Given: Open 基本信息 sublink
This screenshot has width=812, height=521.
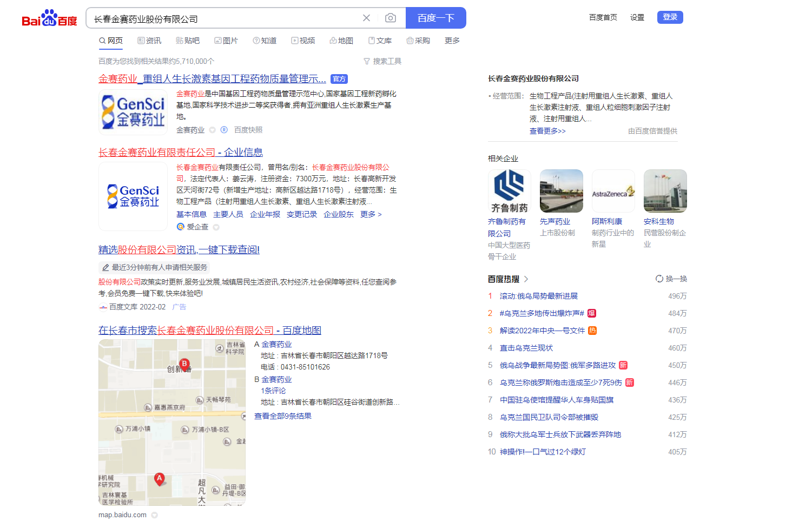Looking at the screenshot, I should (x=192, y=214).
